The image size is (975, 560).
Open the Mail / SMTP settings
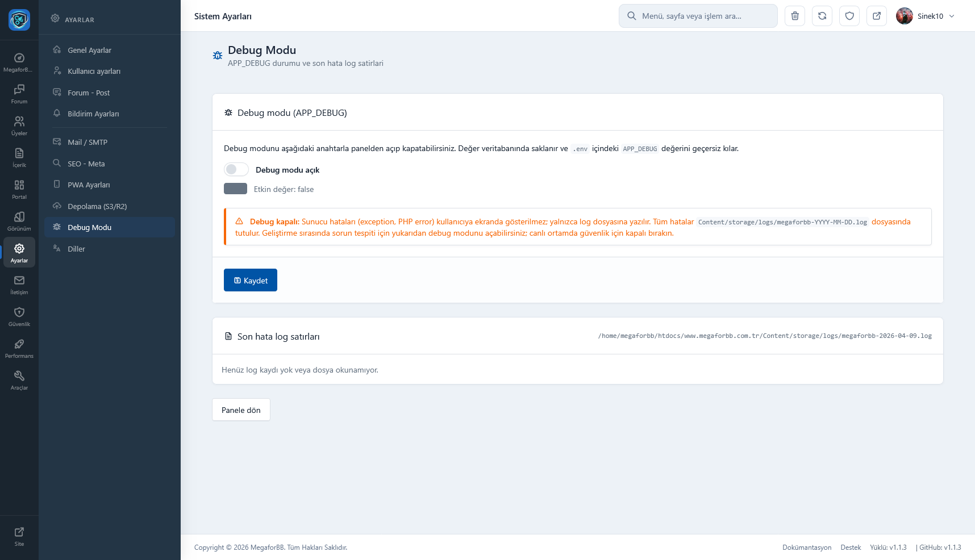click(88, 143)
